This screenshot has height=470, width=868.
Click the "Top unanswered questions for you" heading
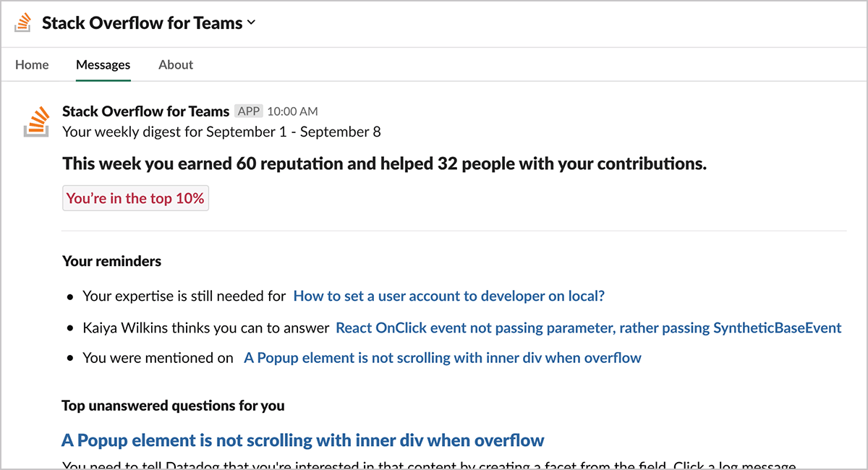[173, 406]
